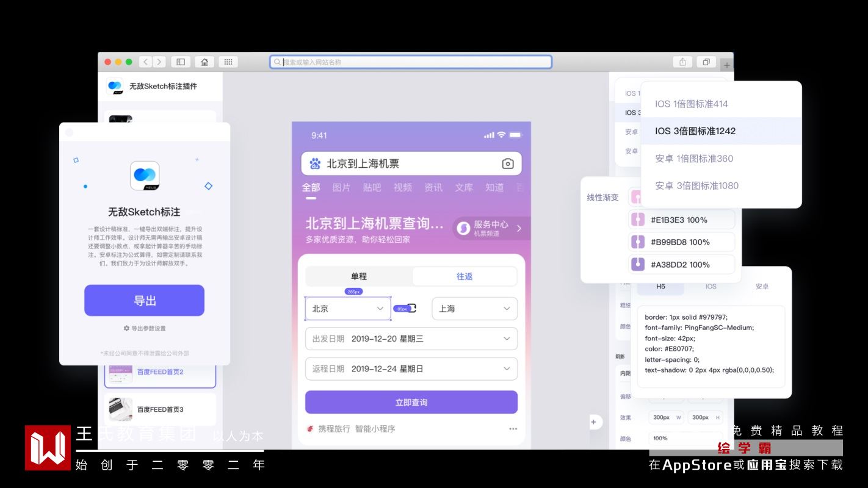Go forward with the browser forward arrow
Screen dimensions: 868x488
click(159, 62)
